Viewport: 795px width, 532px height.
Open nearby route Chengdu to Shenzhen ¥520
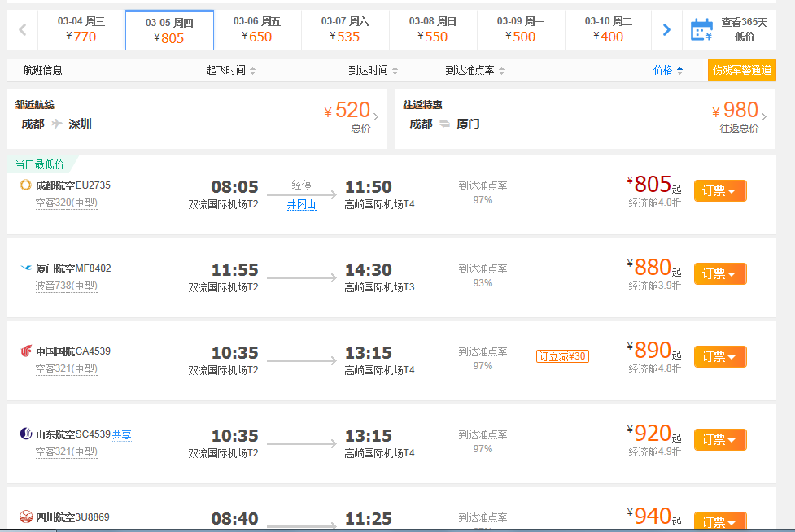197,119
